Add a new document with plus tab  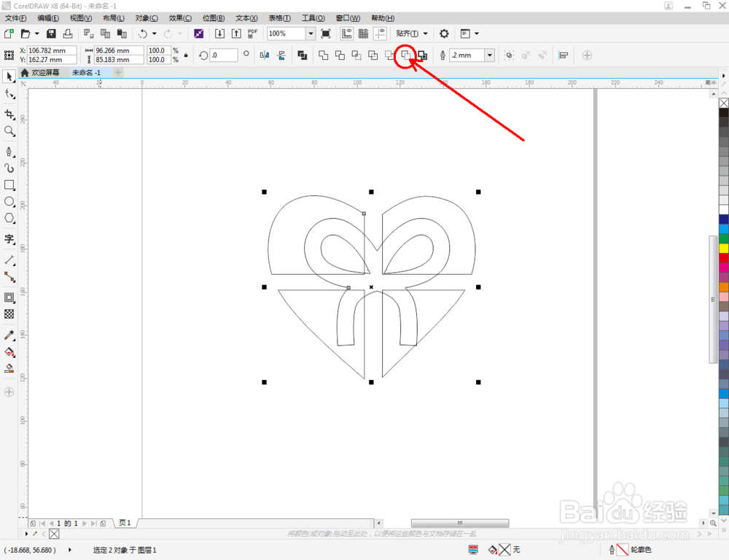[118, 73]
